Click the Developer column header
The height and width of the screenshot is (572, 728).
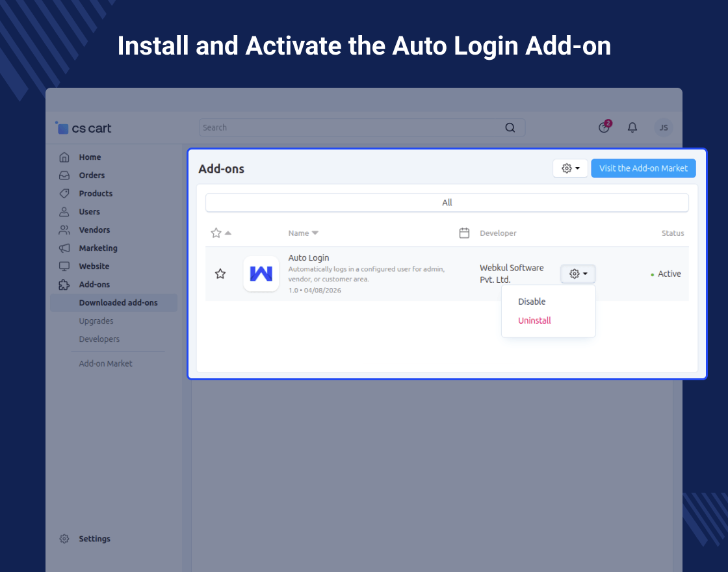[498, 233]
